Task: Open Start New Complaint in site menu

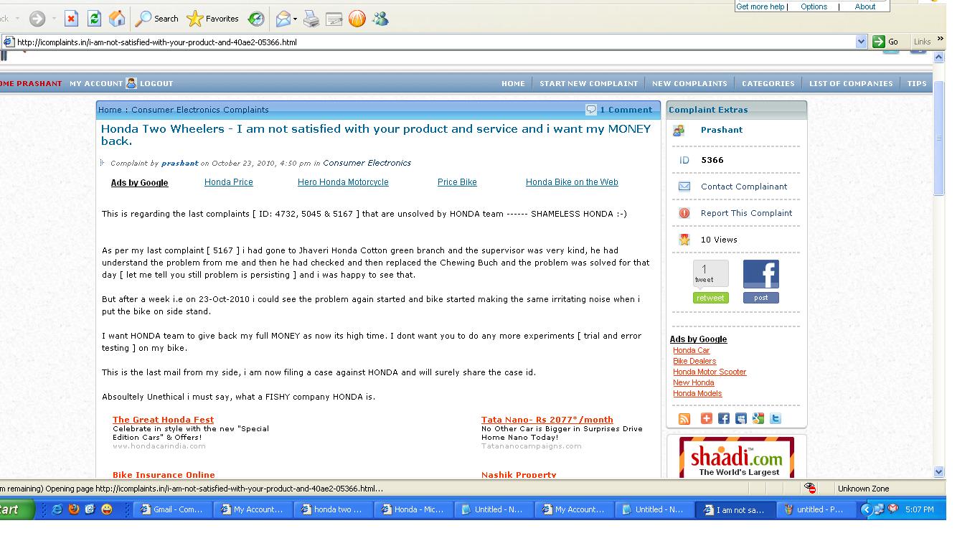Action: point(588,83)
